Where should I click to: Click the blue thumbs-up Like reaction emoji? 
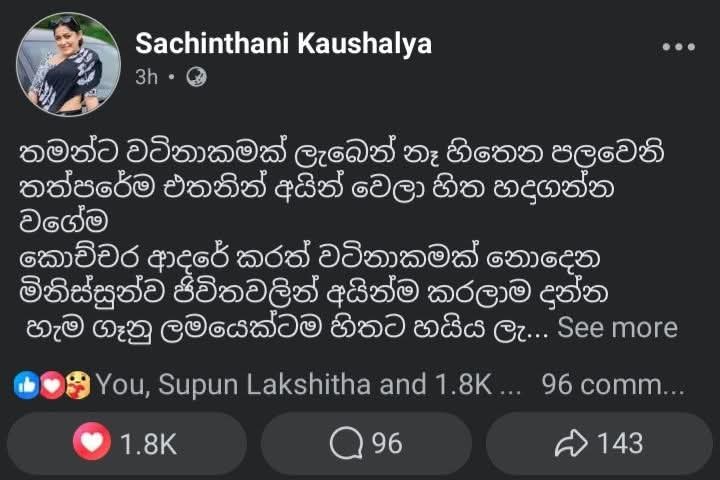24,385
